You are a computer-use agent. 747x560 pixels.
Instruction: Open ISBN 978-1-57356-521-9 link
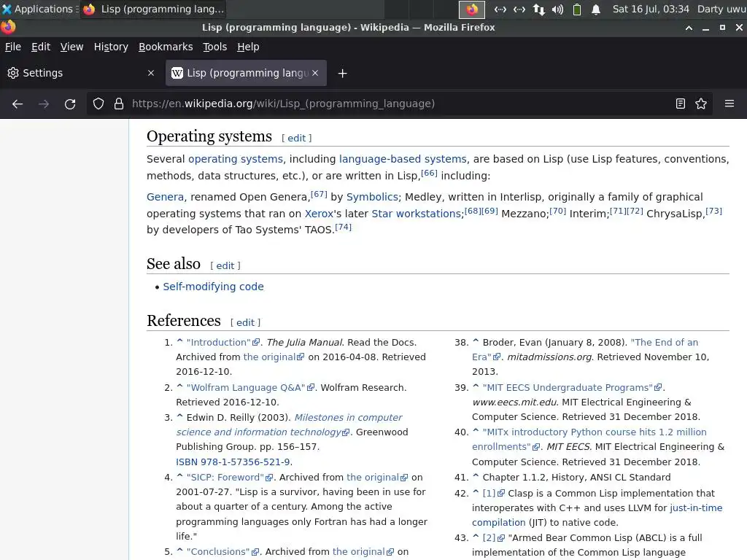click(233, 462)
